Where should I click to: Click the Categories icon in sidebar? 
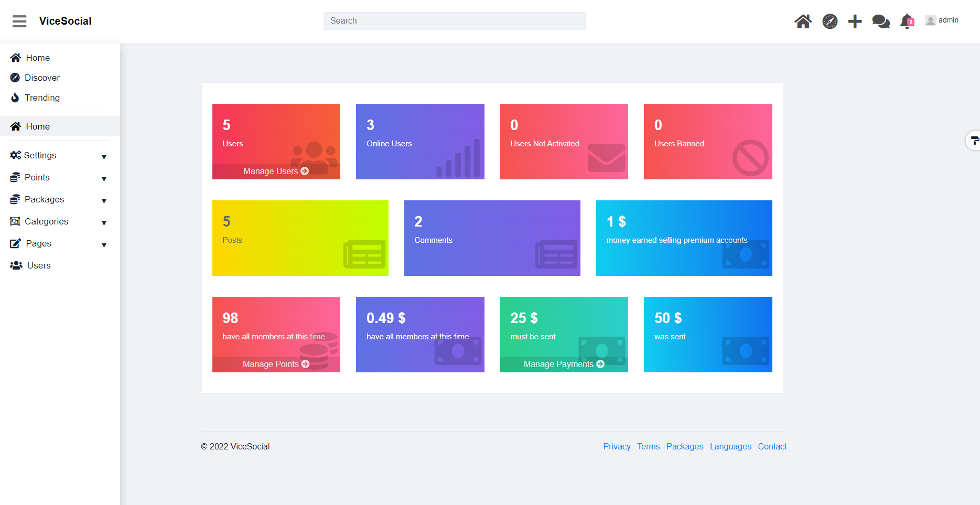[15, 221]
